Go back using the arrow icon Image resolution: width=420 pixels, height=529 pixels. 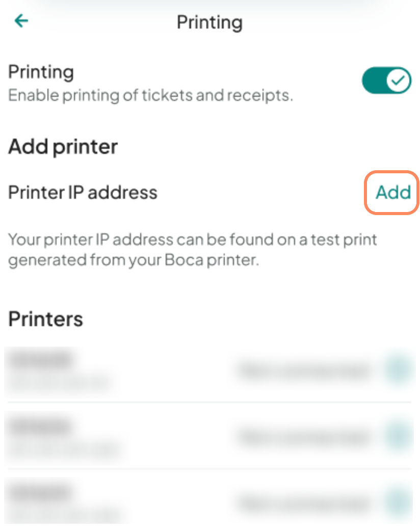(21, 21)
